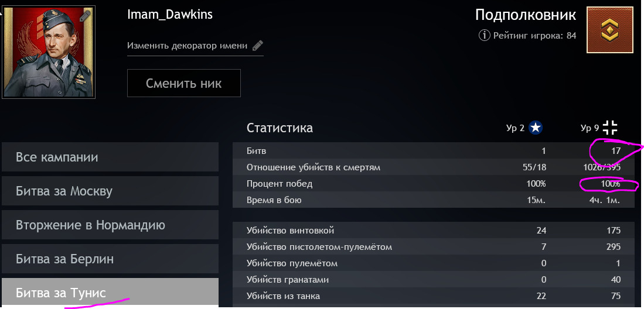Click "Изменить декоратор имени" link
The height and width of the screenshot is (309, 644).
tap(188, 46)
